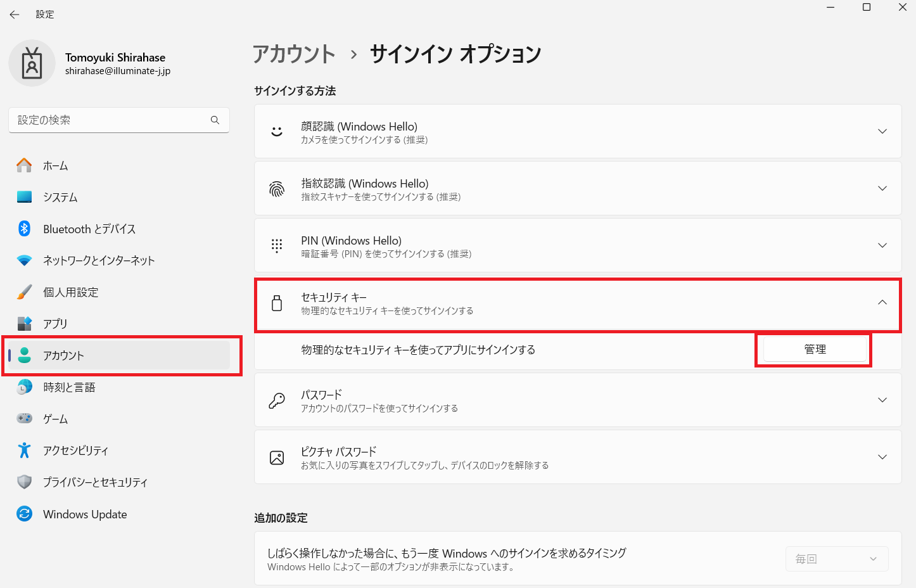
Task: Click the 個人用設定 paintbrush icon
Action: (x=24, y=292)
